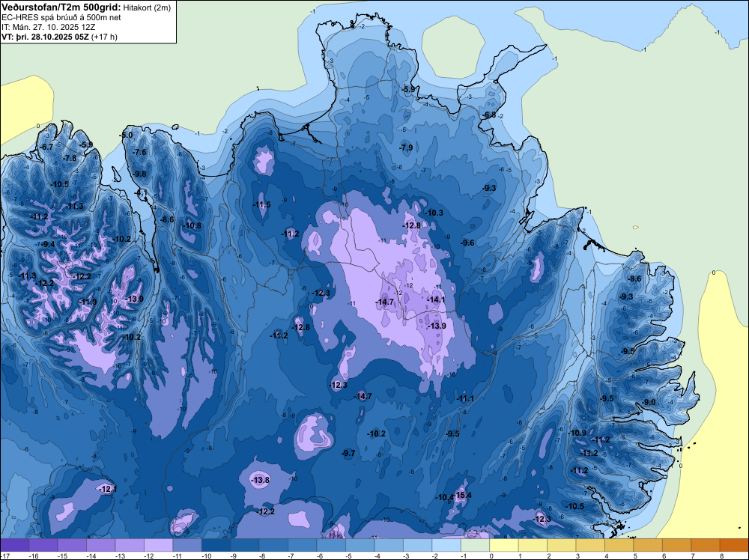Select legend swatch between -6 and -5
The height and width of the screenshot is (560, 749).
332,545
